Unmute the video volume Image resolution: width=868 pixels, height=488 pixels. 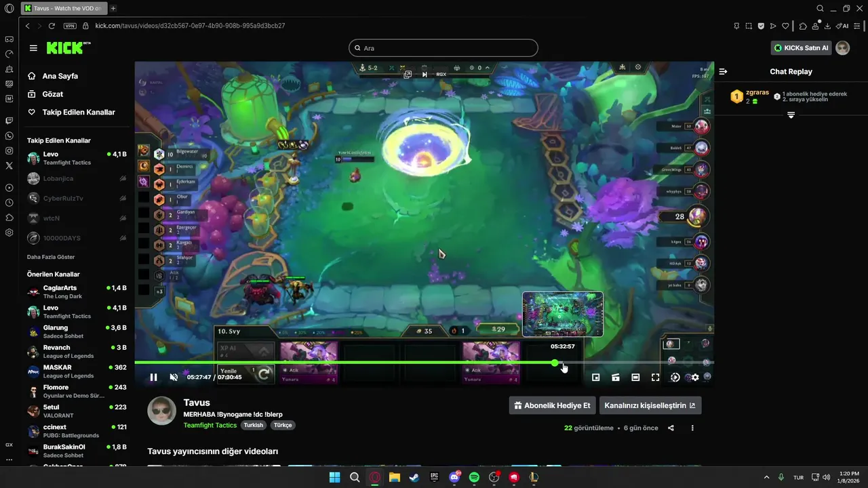(x=174, y=378)
